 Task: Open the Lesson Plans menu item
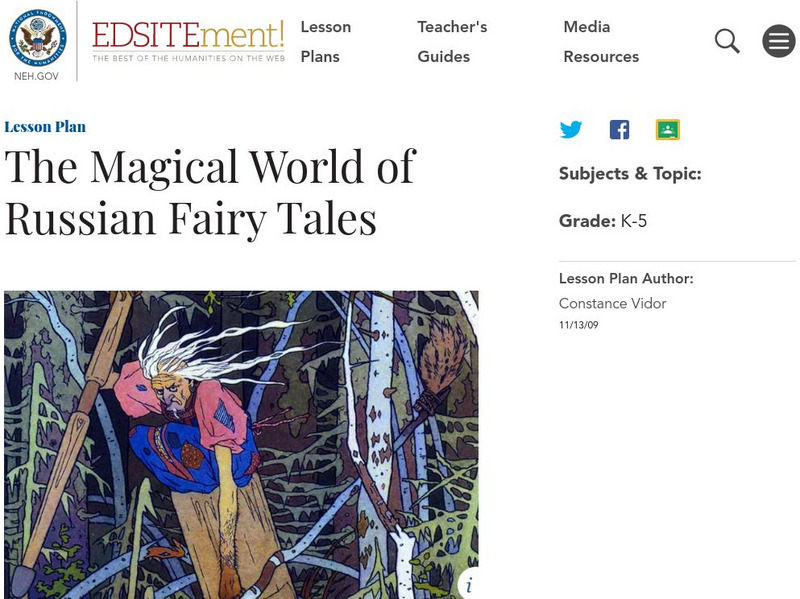[326, 41]
